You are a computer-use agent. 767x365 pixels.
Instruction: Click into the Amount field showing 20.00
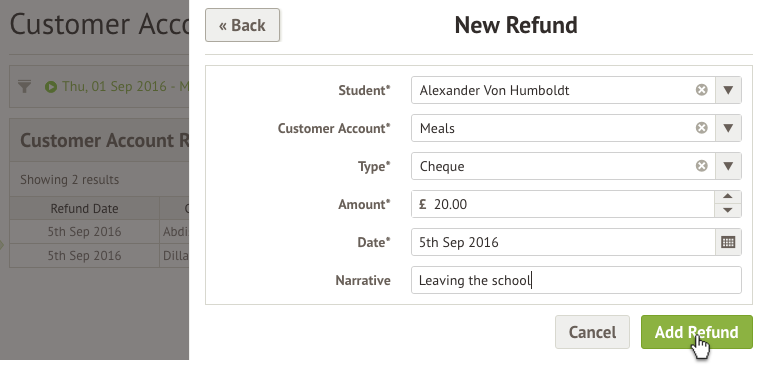pyautogui.click(x=563, y=204)
